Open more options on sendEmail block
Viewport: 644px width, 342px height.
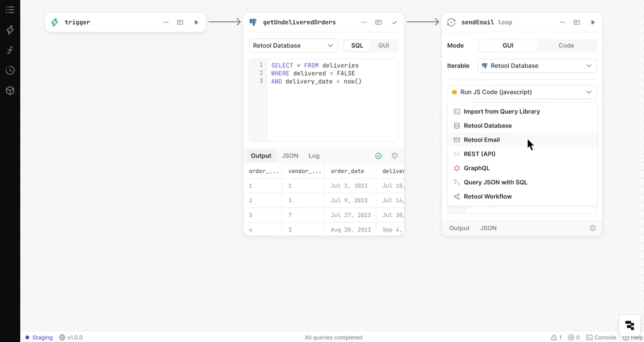point(563,22)
